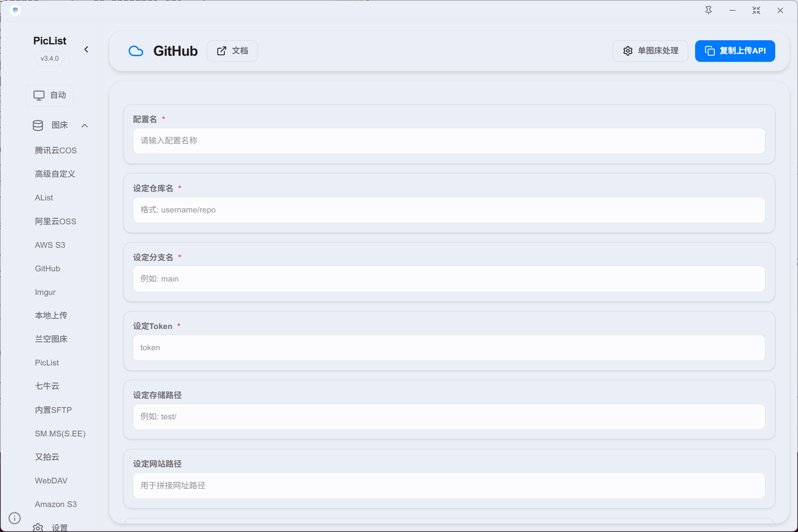The height and width of the screenshot is (532, 798).
Task: Click 复制上传API button
Action: tap(735, 51)
